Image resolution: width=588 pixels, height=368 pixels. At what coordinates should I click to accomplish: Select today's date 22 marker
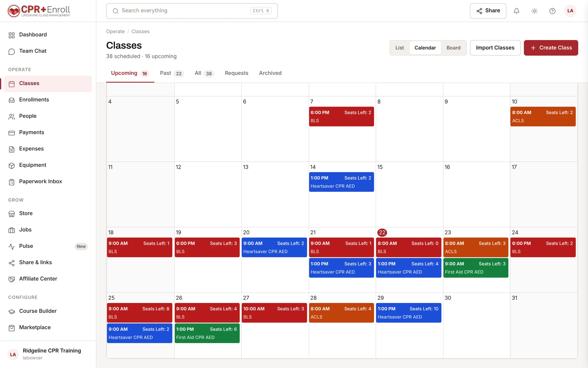click(382, 233)
